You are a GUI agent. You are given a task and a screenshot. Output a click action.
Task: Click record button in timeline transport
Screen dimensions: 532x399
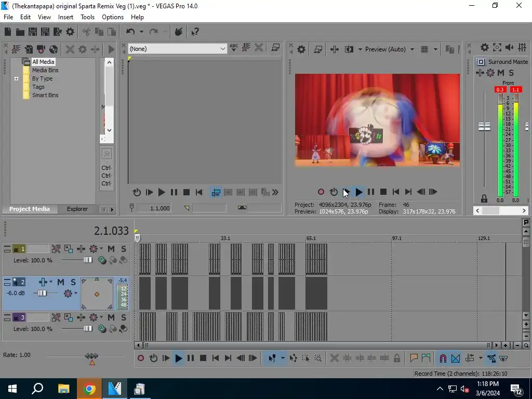tap(141, 358)
